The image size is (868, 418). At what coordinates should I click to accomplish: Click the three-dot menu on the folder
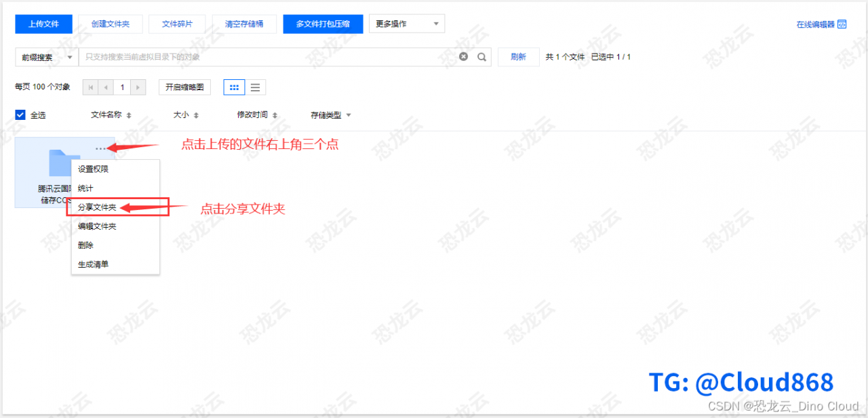coord(101,148)
